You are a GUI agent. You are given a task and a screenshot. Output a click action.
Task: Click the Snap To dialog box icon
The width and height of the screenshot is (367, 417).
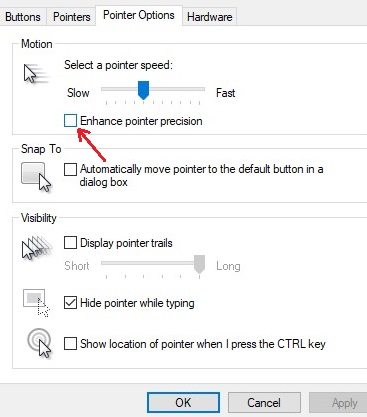pyautogui.click(x=36, y=177)
